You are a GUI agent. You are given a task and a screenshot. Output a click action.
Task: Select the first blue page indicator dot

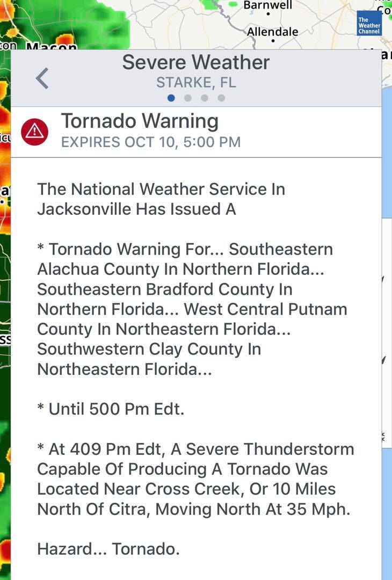[x=171, y=98]
